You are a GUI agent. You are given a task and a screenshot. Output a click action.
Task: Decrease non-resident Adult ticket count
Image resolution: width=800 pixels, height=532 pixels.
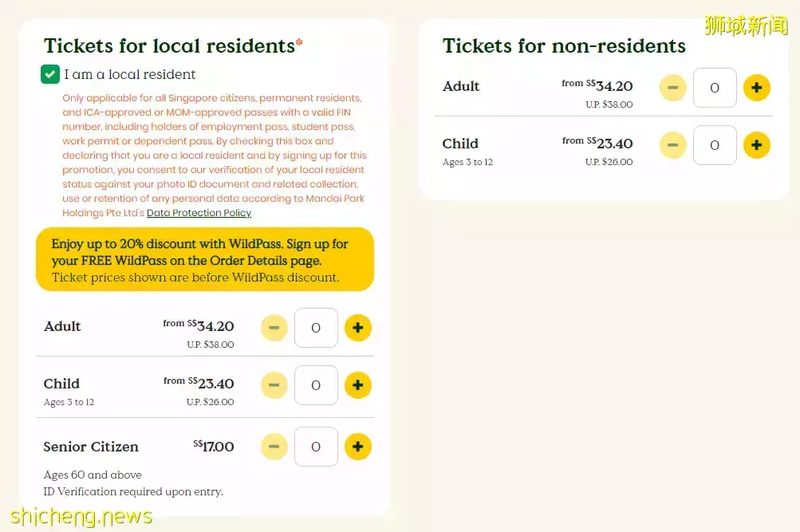(672, 88)
